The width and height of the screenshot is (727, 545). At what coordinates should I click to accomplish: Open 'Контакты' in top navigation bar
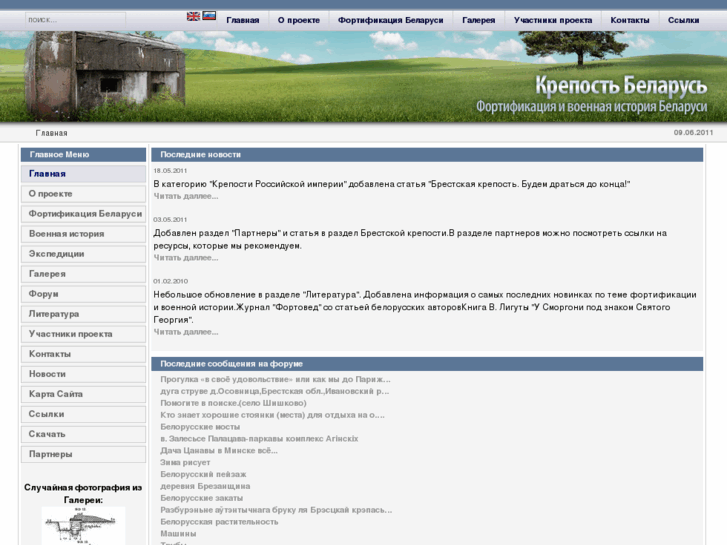(x=630, y=20)
